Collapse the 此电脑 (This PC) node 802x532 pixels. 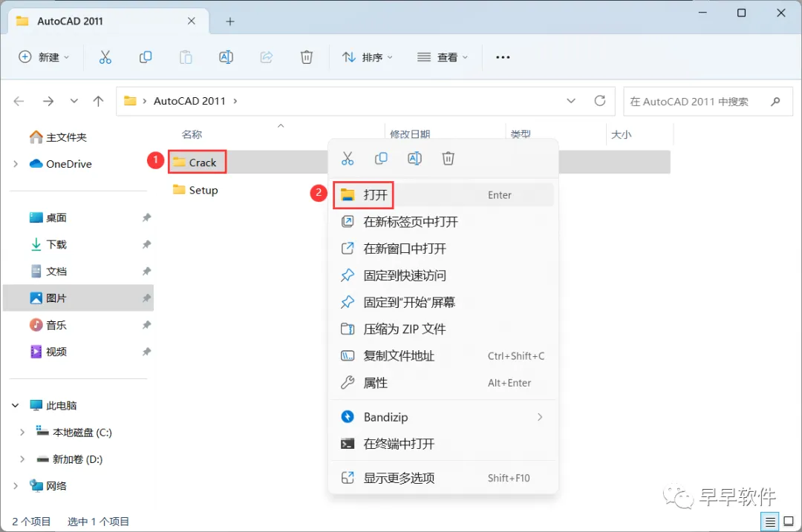pyautogui.click(x=16, y=406)
